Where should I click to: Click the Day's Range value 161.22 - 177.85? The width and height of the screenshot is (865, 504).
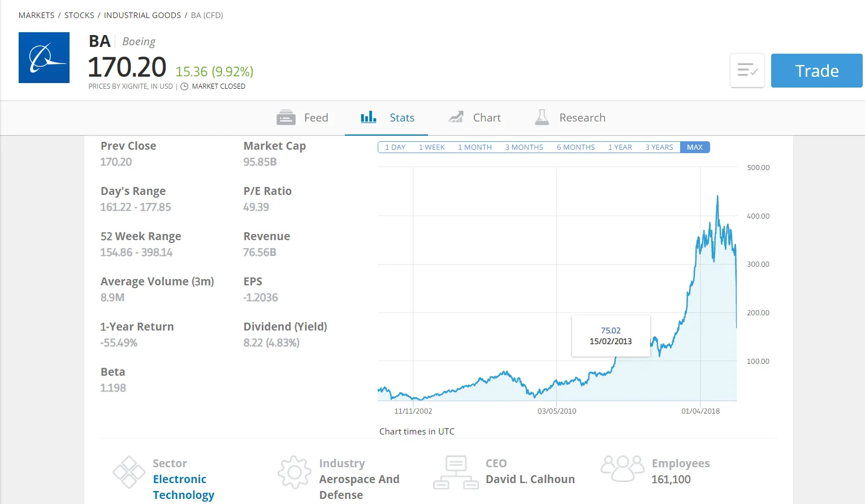click(136, 207)
